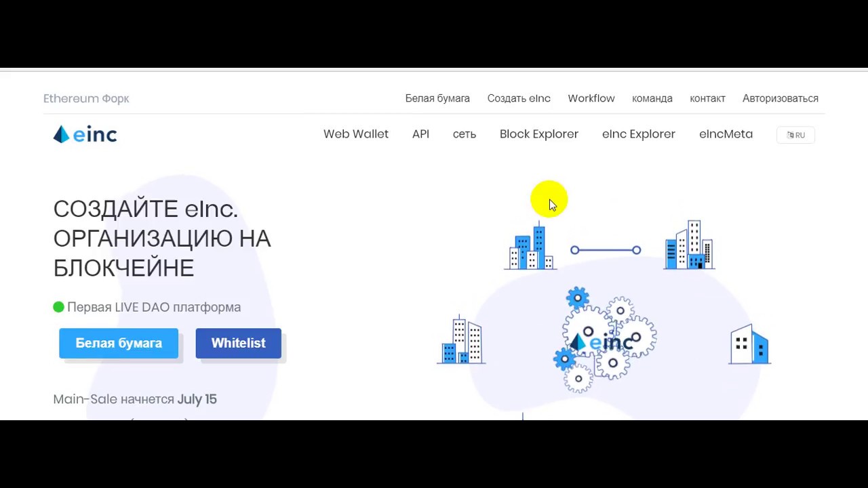Click the eInc gears graphic
This screenshot has width=868, height=488.
tap(605, 340)
